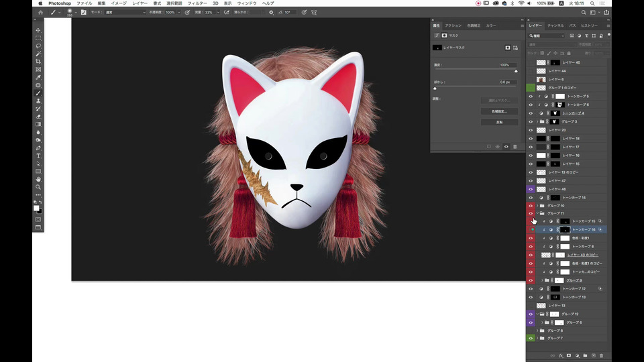The height and width of the screenshot is (362, 644).
Task: Hide the グループ 10 group
Action: click(x=531, y=206)
